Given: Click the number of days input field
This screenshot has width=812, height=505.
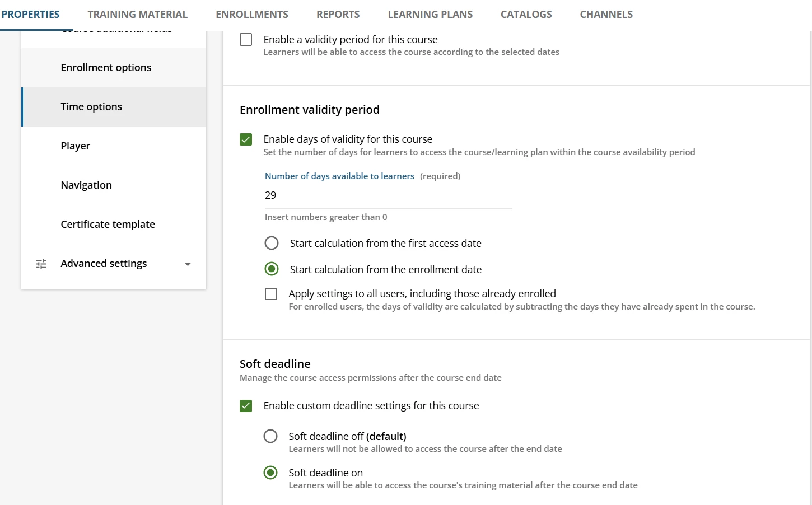Looking at the screenshot, I should 388,195.
